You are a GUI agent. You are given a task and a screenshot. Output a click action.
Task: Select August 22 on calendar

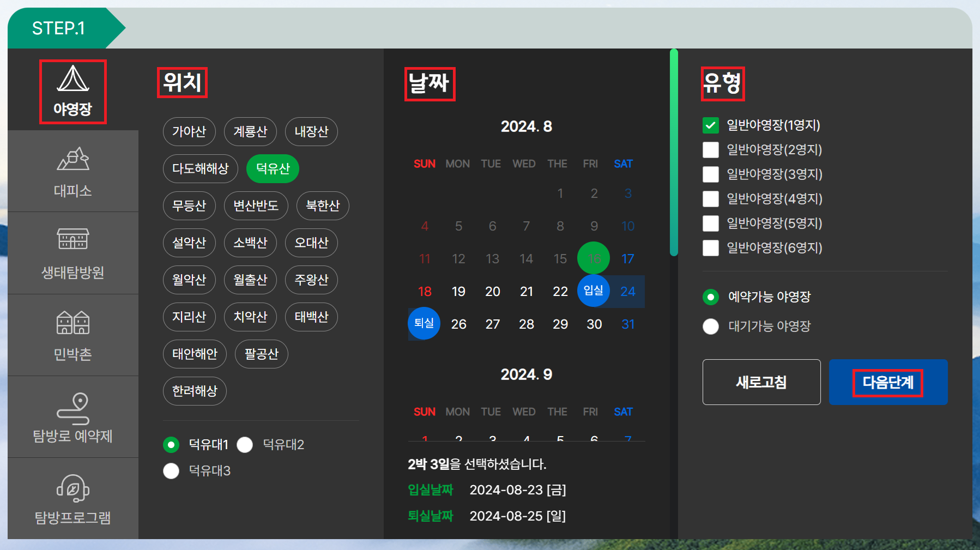click(560, 292)
